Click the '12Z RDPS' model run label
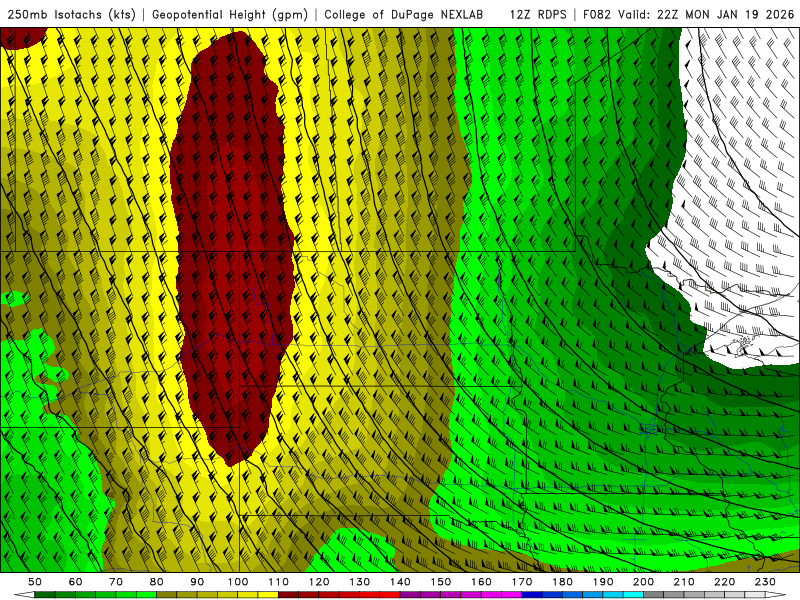 click(x=538, y=15)
